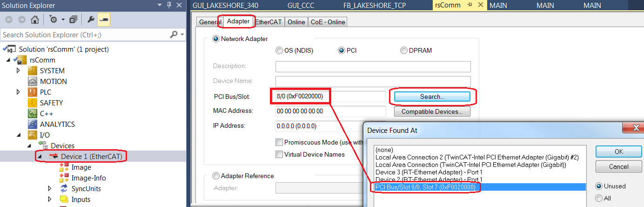Click the Compatible Devices button
The width and height of the screenshot is (644, 207).
tap(432, 112)
